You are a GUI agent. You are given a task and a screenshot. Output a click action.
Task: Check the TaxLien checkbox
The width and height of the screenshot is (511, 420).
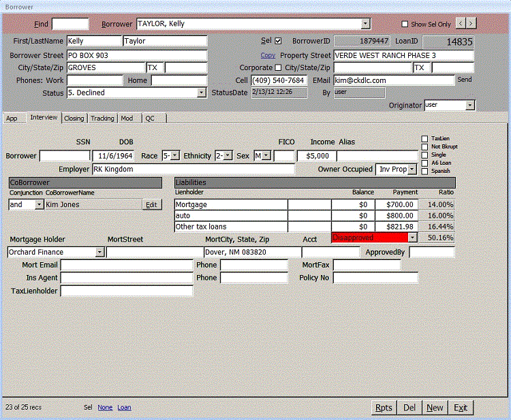424,138
